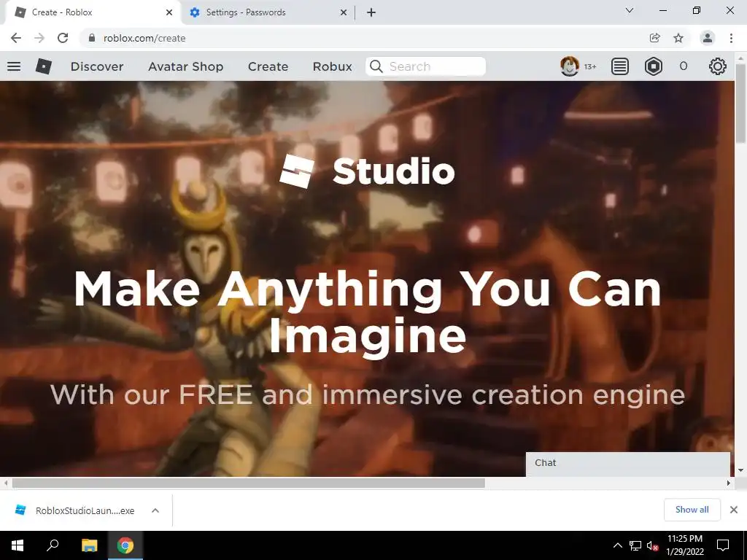The image size is (747, 560).
Task: Open the taskbar clock and date
Action: click(x=684, y=545)
